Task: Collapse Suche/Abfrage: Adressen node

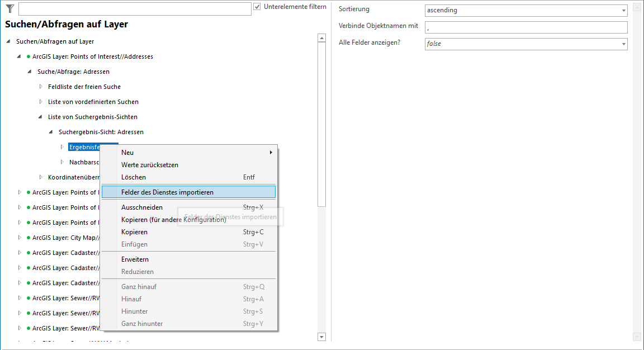Action: pos(30,72)
